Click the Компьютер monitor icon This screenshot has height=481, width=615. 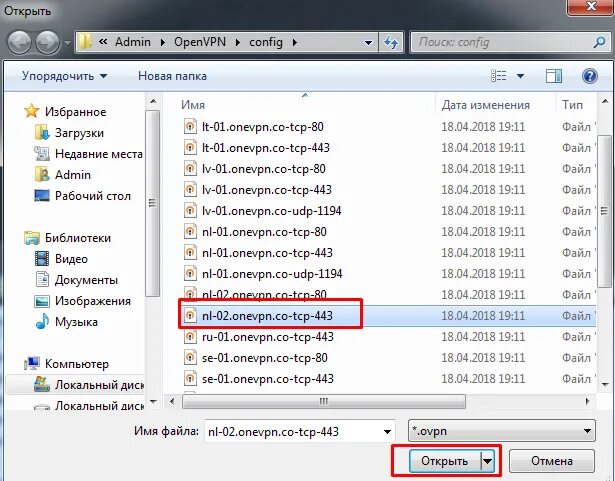[32, 363]
